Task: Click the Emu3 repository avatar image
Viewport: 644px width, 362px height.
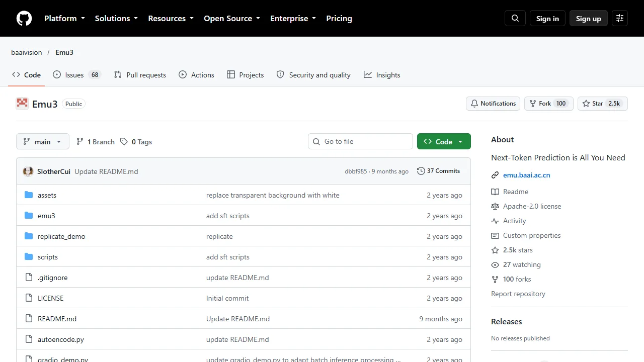Action: point(22,104)
